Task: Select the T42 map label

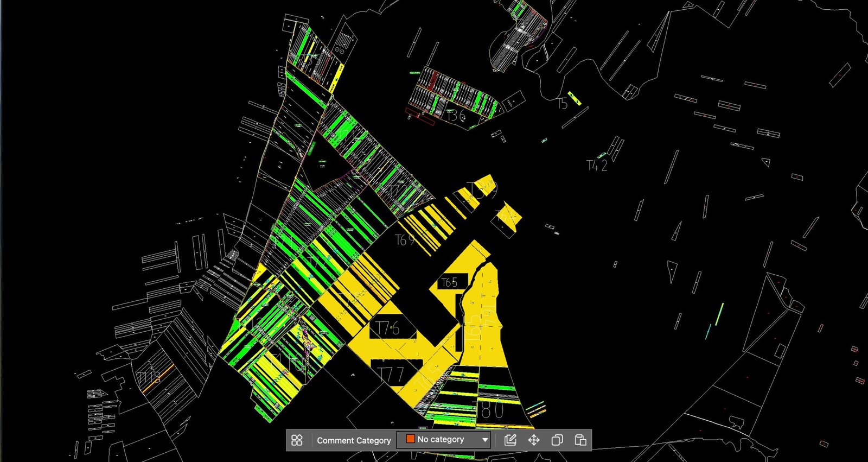Action: pos(597,166)
